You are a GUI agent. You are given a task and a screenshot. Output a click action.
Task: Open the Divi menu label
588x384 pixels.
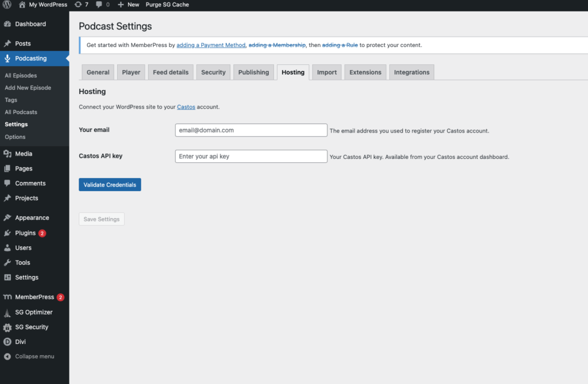click(x=20, y=342)
